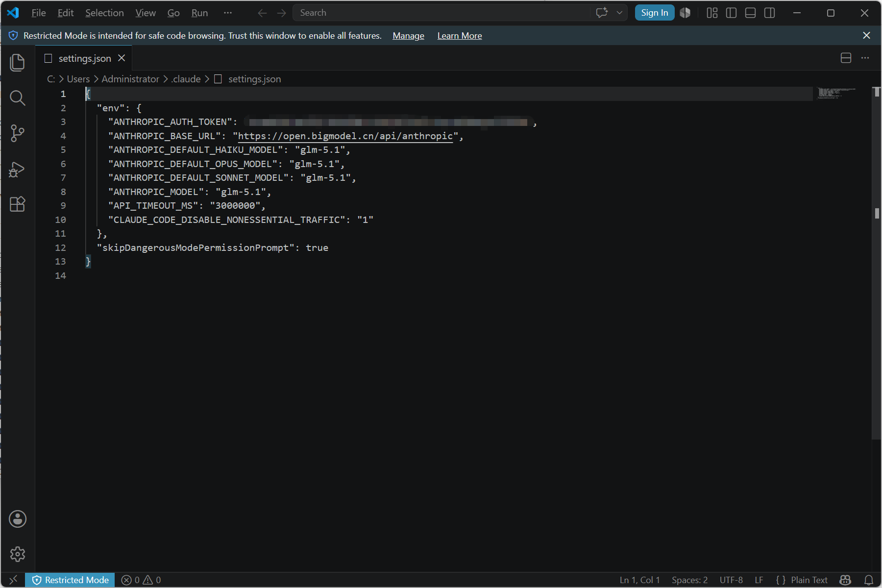
Task: Expand the .claude breadcrumb
Action: 186,79
